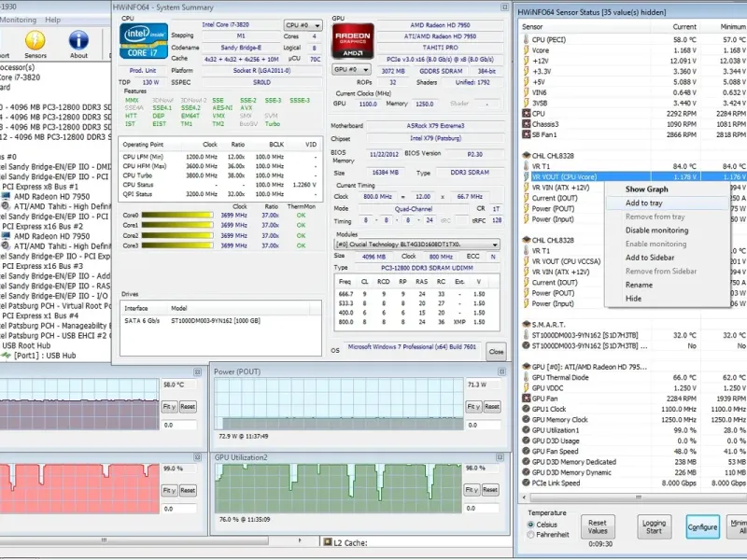Select Show Graph in the context menu
This screenshot has height=560, width=747.
pos(646,189)
